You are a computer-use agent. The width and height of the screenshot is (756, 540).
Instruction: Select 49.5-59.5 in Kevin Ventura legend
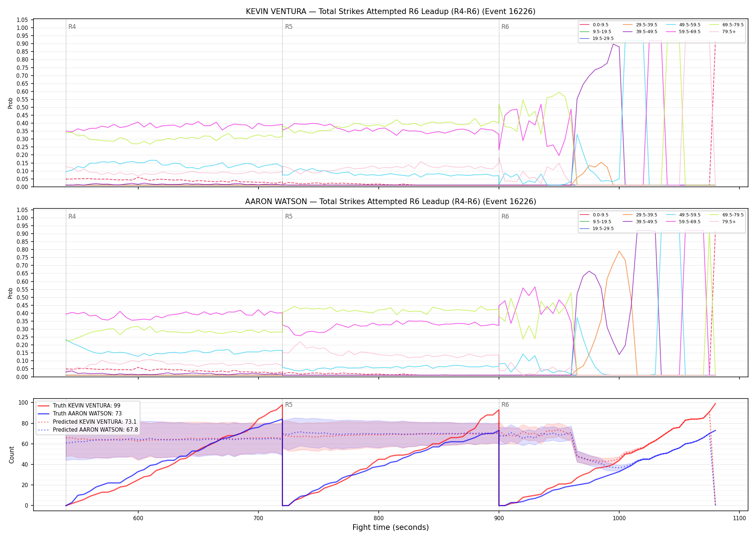tap(683, 25)
